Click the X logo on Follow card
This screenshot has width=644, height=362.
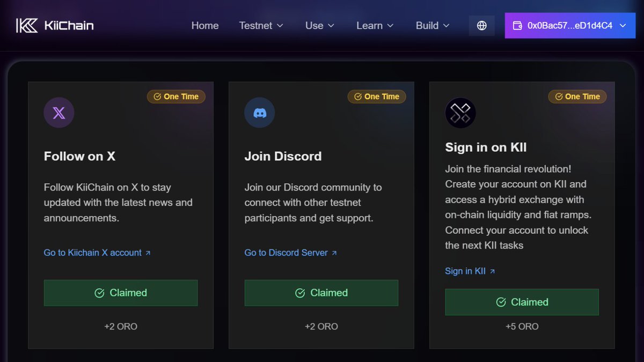[59, 113]
